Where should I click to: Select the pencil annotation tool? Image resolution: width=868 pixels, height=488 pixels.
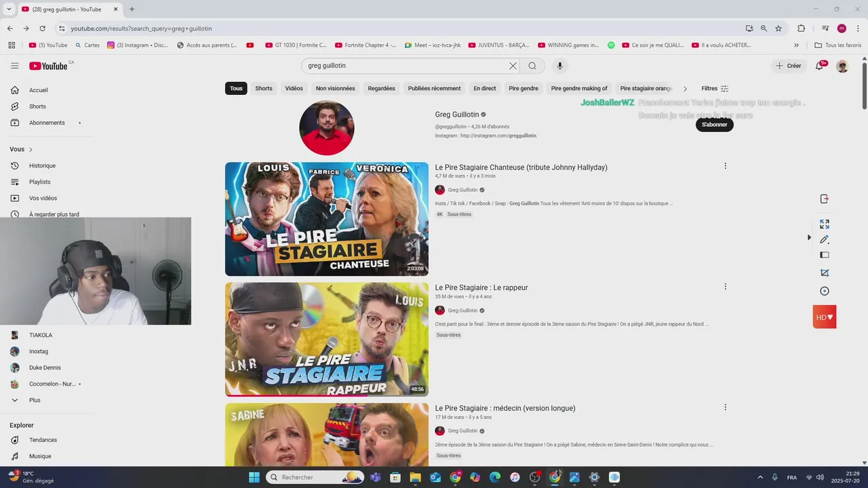pyautogui.click(x=825, y=239)
